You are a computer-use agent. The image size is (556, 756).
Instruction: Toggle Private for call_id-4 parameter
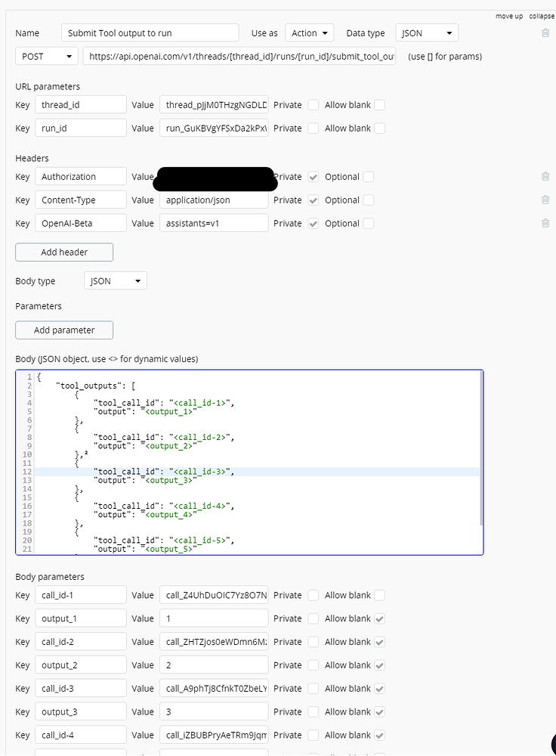pos(314,735)
